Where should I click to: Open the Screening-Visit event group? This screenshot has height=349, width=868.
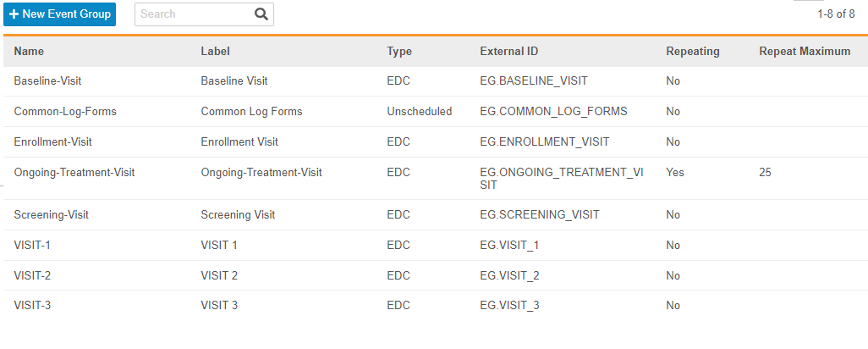[51, 215]
